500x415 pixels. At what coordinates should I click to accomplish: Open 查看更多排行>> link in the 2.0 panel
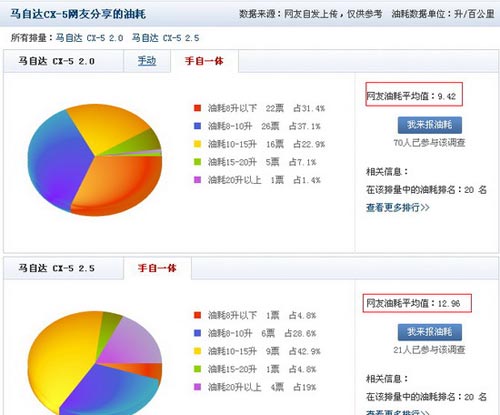398,207
